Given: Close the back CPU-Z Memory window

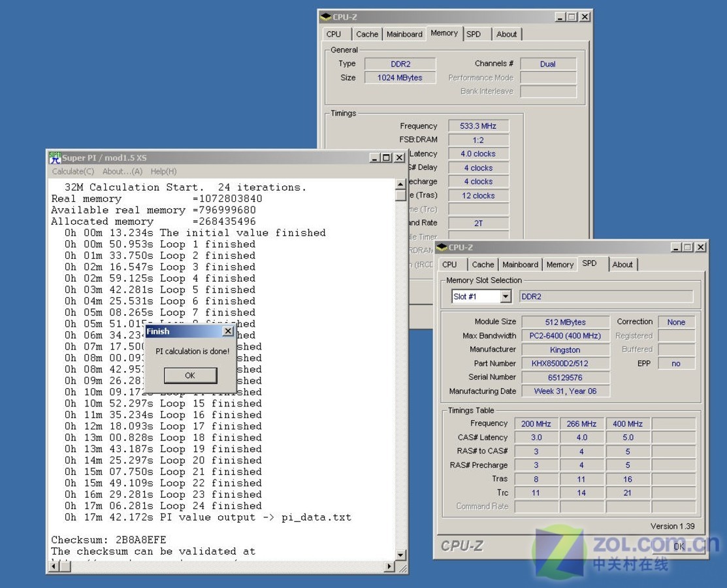Looking at the screenshot, I should click(x=585, y=17).
